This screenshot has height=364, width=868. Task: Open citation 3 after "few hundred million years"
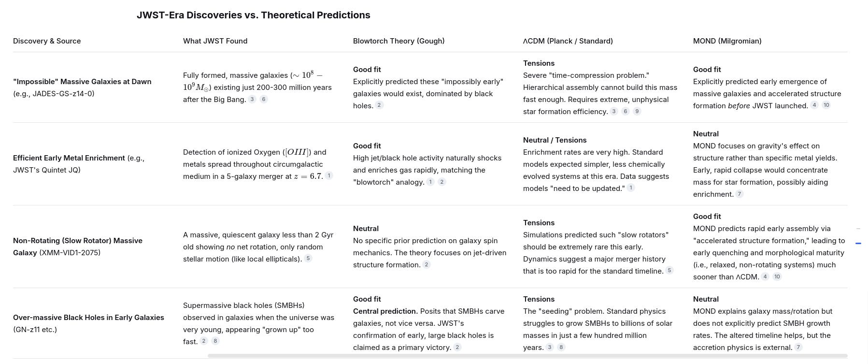[549, 347]
